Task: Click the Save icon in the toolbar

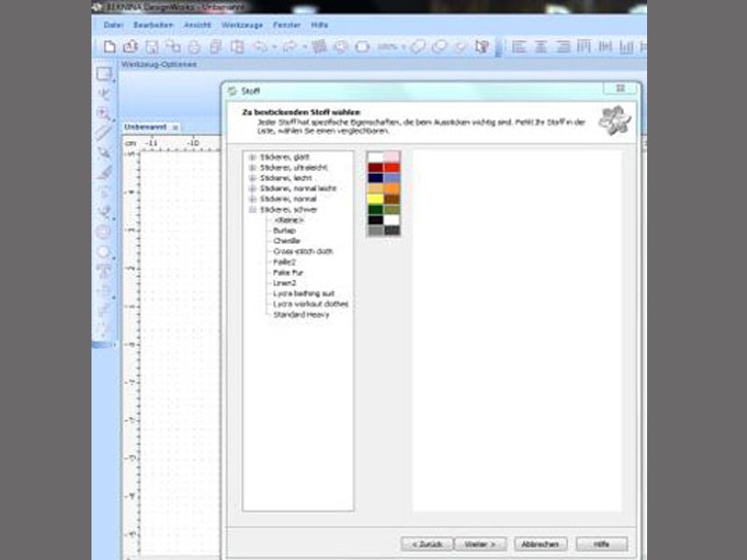Action: [x=151, y=47]
